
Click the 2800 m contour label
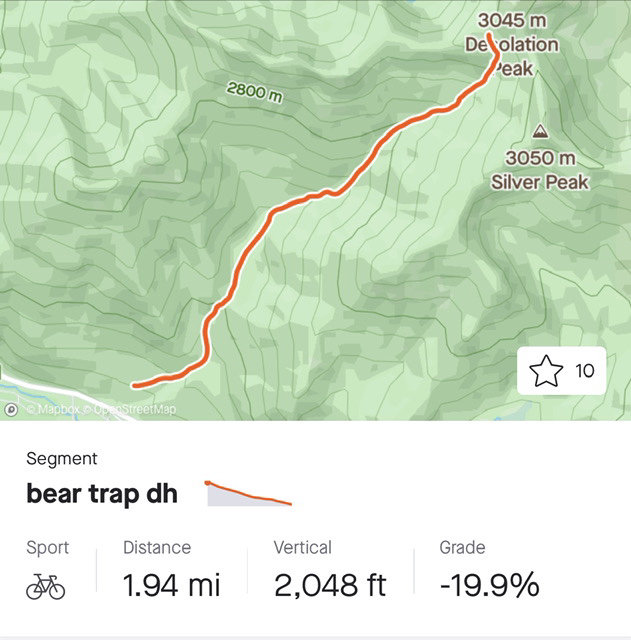tap(254, 92)
